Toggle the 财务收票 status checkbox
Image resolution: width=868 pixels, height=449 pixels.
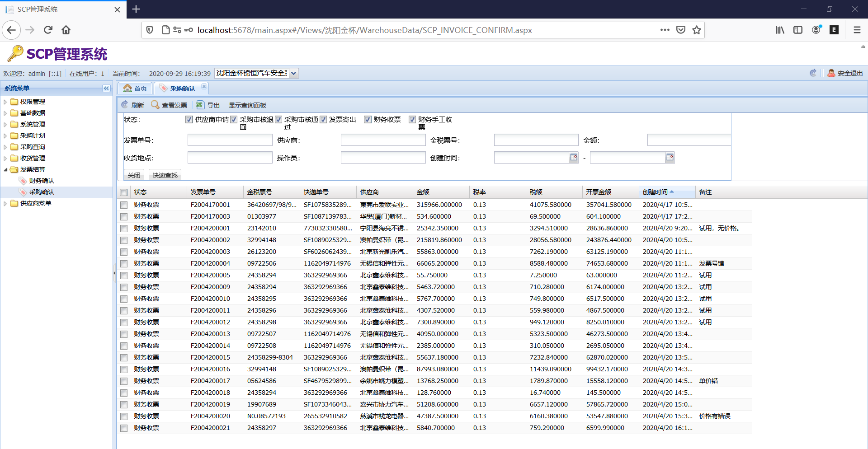point(368,119)
